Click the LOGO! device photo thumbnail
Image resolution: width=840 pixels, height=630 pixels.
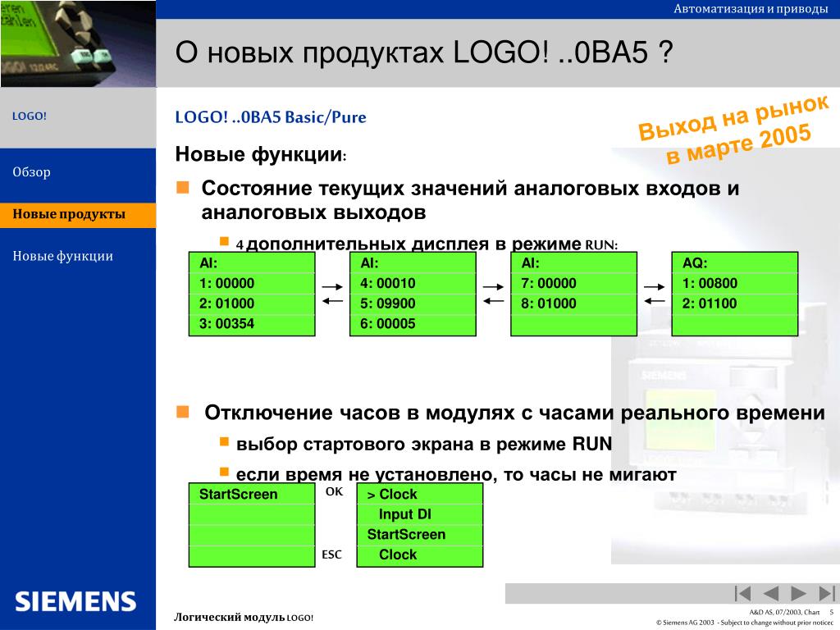(78, 43)
